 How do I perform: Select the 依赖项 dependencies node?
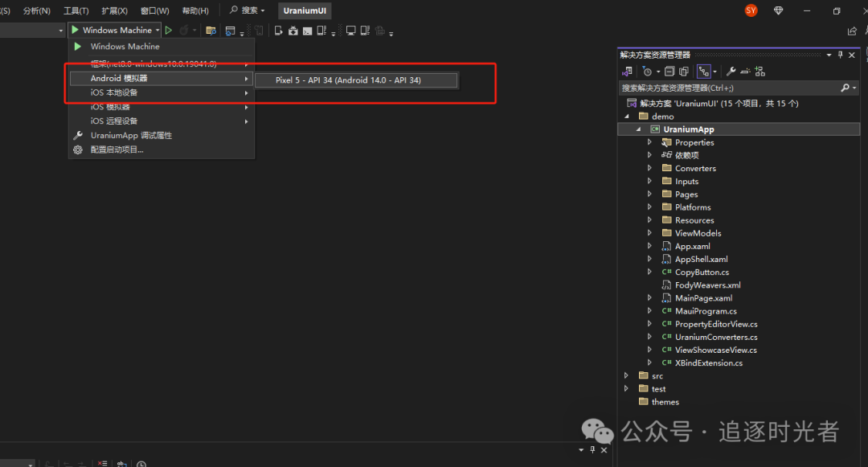pyautogui.click(x=686, y=155)
